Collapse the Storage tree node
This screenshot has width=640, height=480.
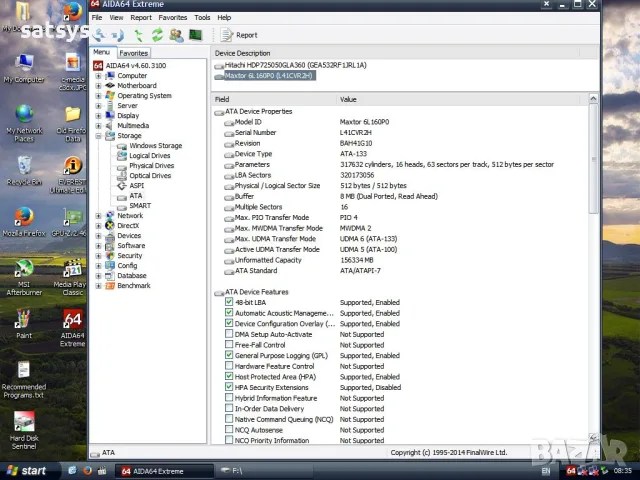point(98,136)
